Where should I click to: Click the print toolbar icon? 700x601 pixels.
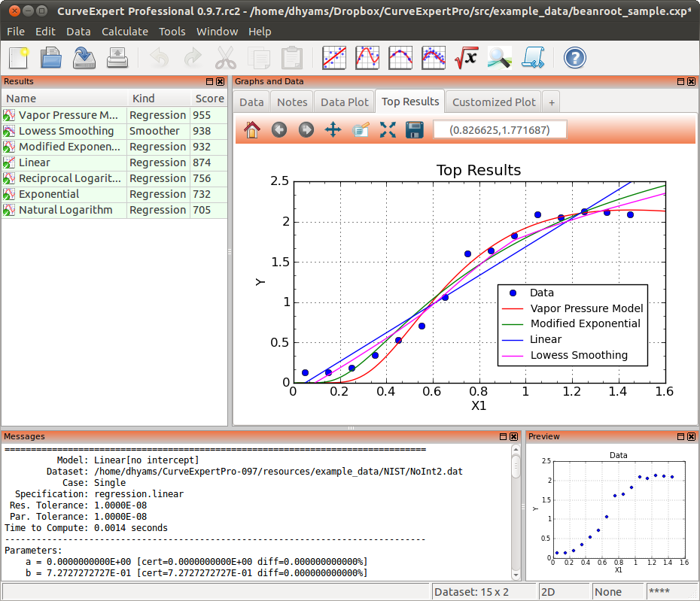click(x=117, y=58)
